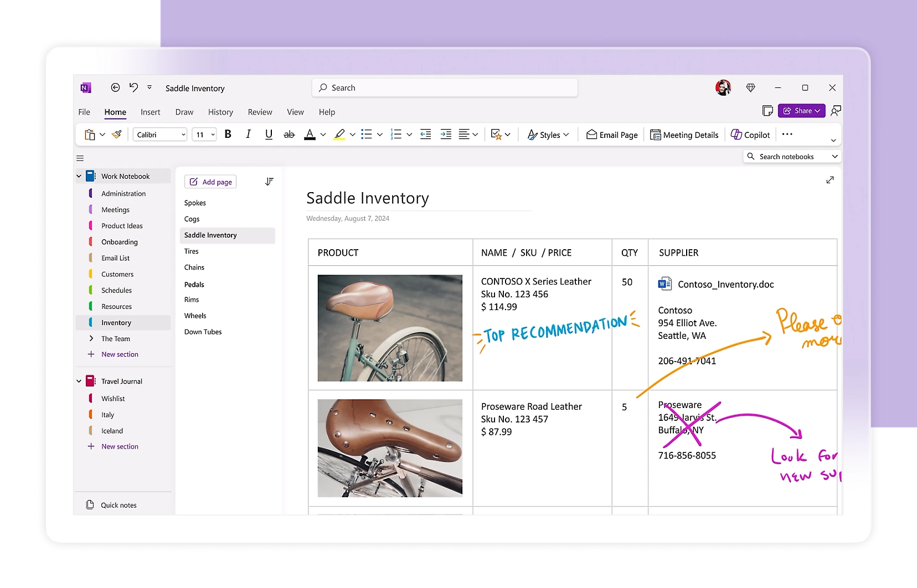Open the user profile picture
The height and width of the screenshot is (588, 917).
click(723, 87)
